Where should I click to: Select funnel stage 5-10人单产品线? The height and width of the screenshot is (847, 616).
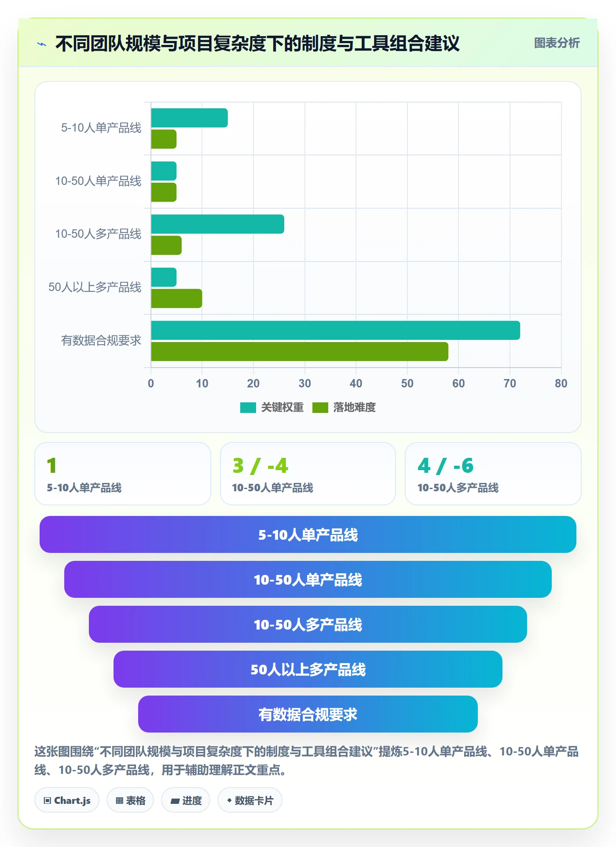click(x=308, y=534)
